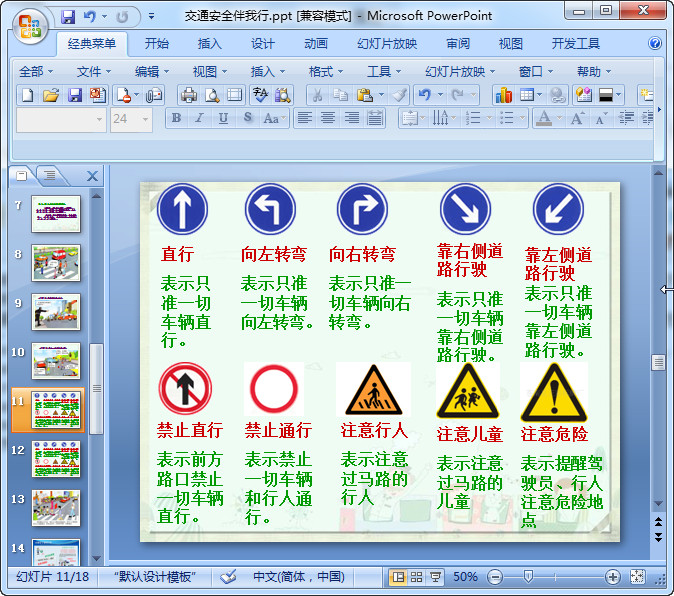Increase font size large A icon
This screenshot has width=674, height=596.
coord(577,118)
